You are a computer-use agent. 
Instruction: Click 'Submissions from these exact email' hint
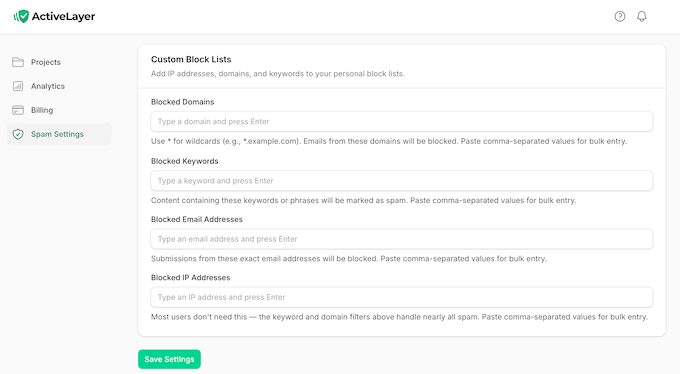[349, 259]
